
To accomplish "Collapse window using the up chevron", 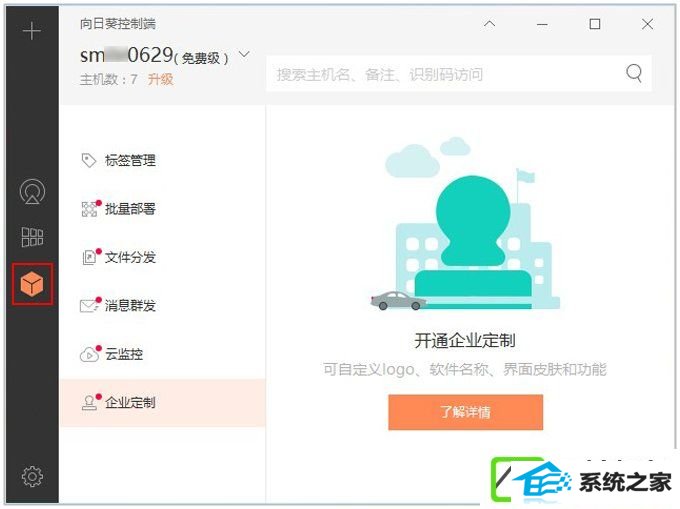I will tap(490, 24).
